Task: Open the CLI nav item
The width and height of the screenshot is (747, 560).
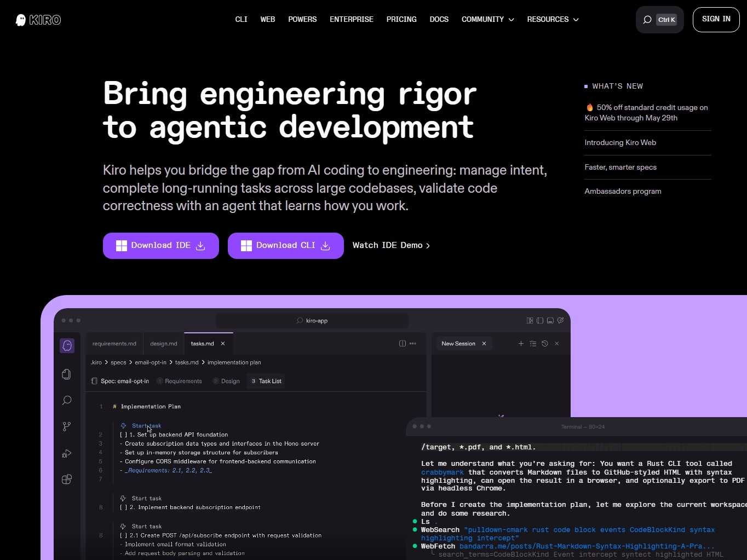Action: point(242,20)
